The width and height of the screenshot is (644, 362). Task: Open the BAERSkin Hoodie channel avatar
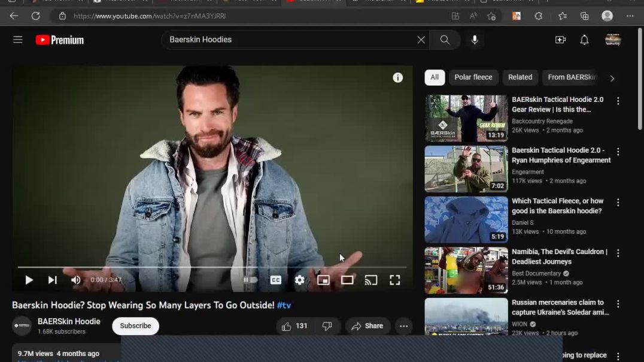click(22, 326)
